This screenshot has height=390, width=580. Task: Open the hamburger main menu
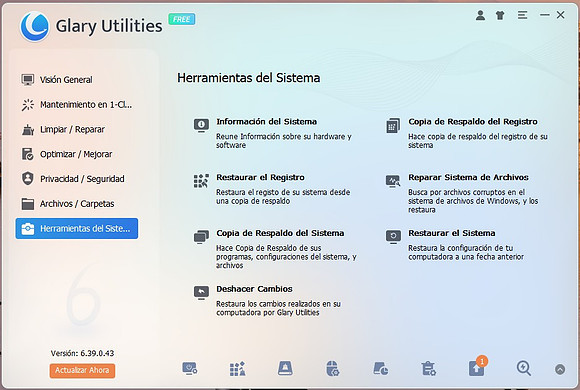[522, 15]
